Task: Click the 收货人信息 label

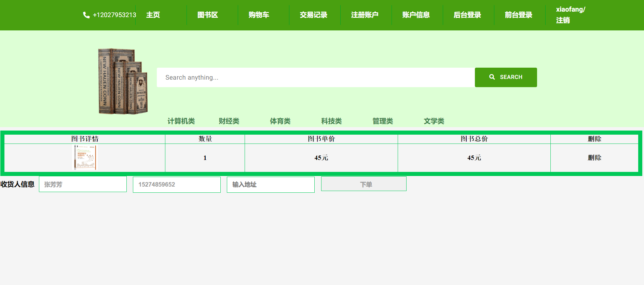Action: tap(17, 184)
